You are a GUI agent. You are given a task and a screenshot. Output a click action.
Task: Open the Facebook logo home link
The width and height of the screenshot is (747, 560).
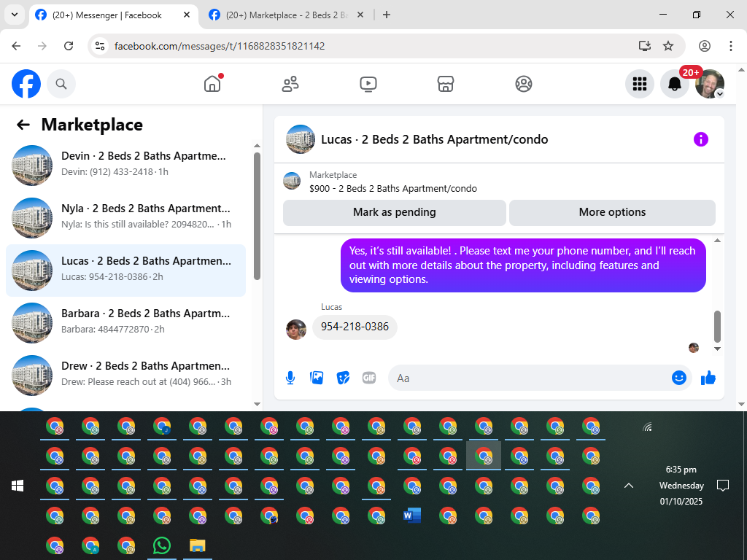pyautogui.click(x=26, y=84)
